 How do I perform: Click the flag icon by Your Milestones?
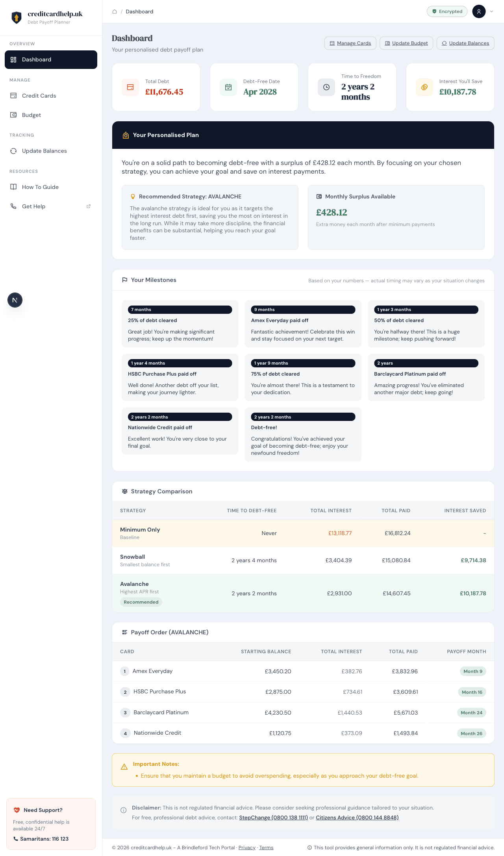124,280
